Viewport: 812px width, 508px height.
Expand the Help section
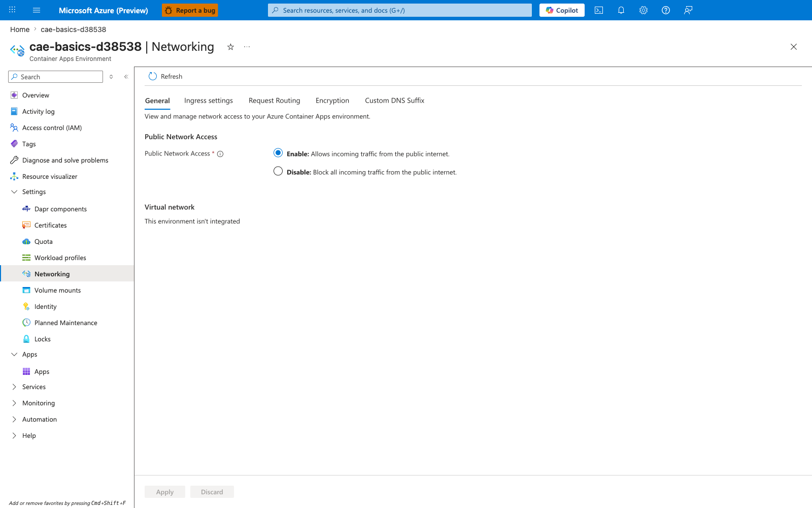(x=14, y=435)
